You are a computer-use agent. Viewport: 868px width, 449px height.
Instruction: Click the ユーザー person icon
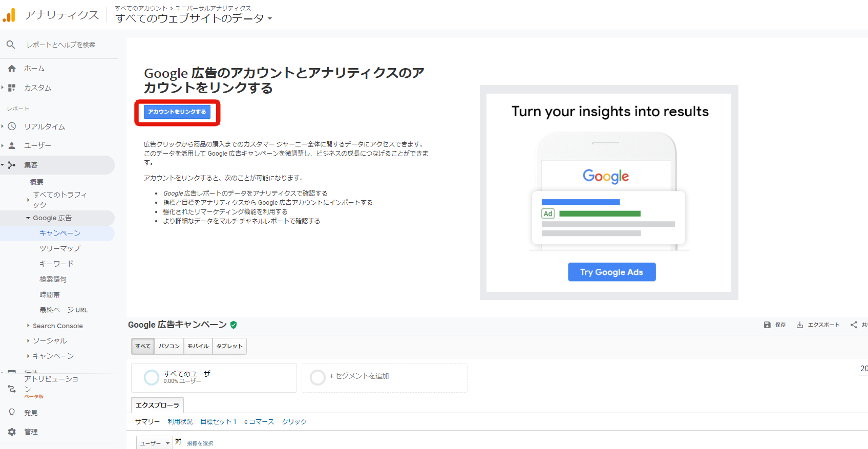pos(12,145)
